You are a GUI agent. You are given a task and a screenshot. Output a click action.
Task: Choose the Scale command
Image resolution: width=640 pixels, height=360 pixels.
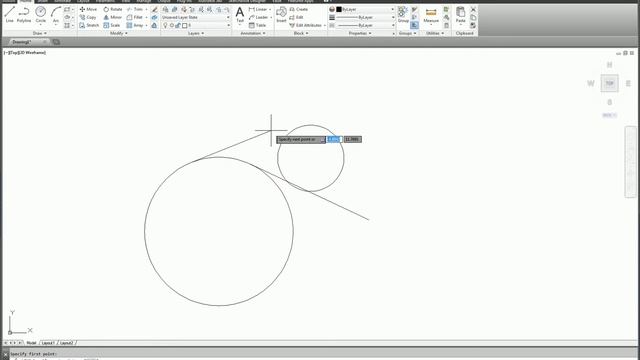112,25
